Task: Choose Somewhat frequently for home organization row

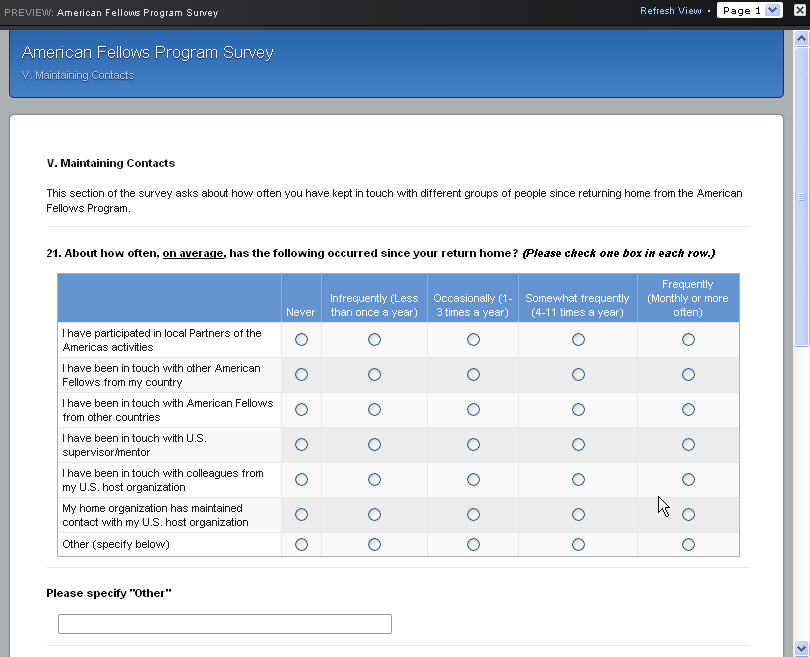Action: point(578,515)
